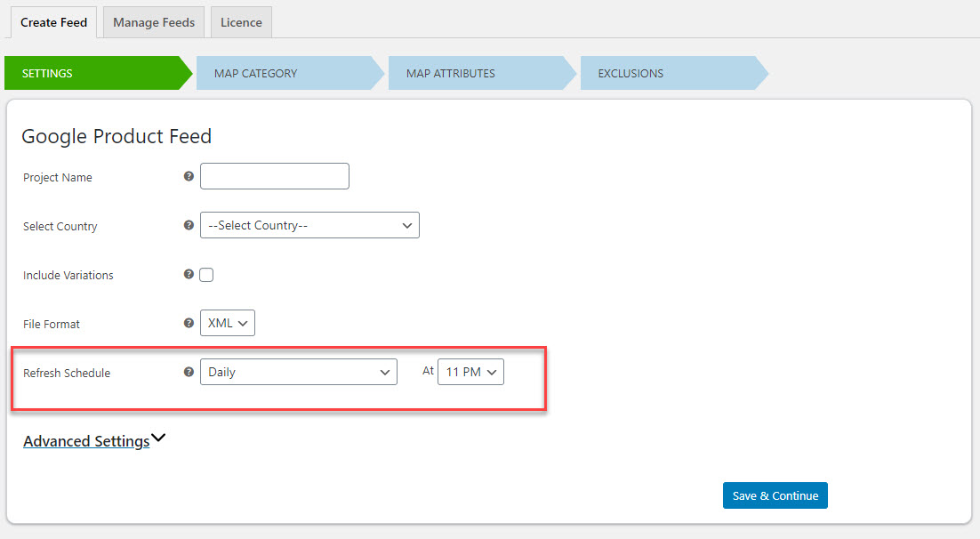Image resolution: width=980 pixels, height=539 pixels.
Task: Click help icon beside Refresh Schedule
Action: coord(189,372)
